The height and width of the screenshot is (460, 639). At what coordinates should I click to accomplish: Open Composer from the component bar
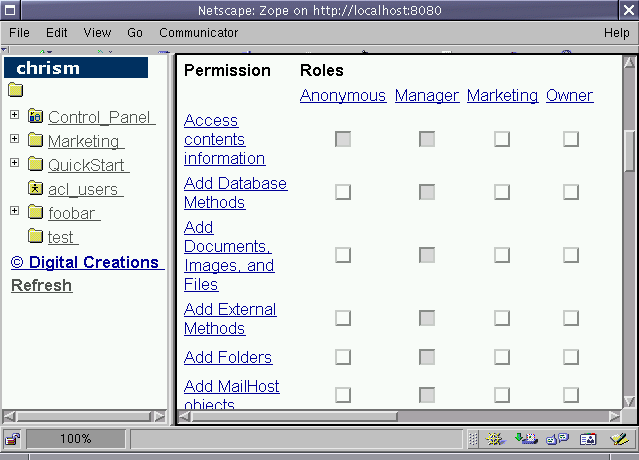tap(619, 439)
